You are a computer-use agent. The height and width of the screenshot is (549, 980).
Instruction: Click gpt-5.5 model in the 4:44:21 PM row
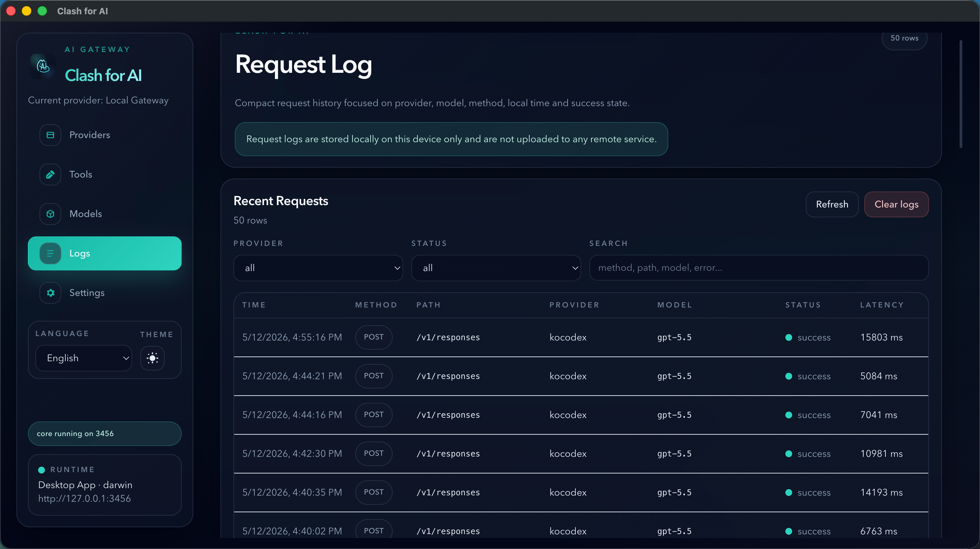click(674, 377)
